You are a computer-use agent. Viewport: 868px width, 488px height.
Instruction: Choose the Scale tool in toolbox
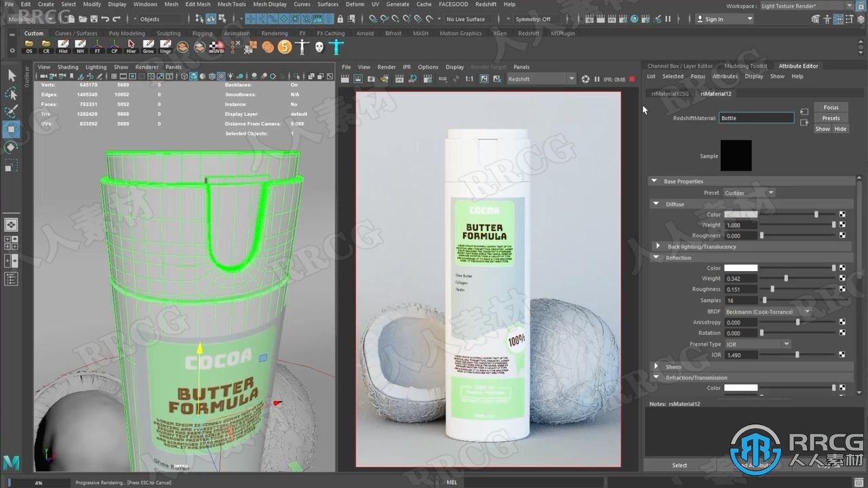(x=12, y=165)
